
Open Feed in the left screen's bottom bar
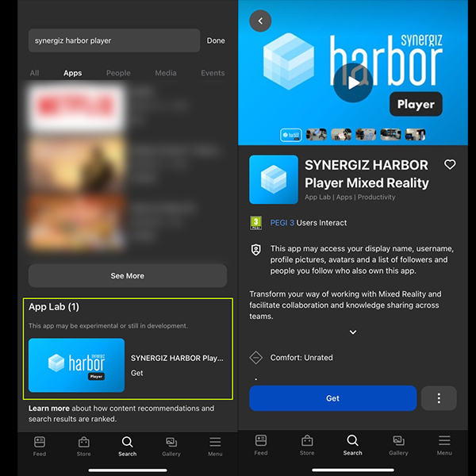pyautogui.click(x=40, y=446)
